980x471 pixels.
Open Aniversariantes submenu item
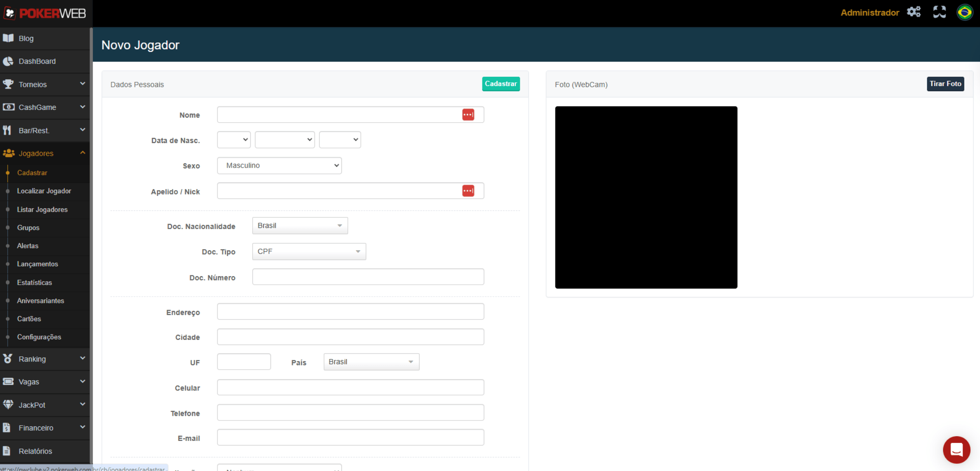(40, 301)
